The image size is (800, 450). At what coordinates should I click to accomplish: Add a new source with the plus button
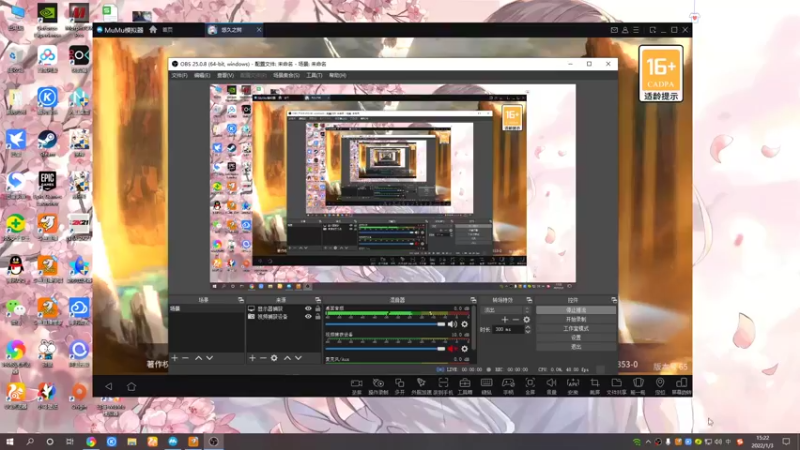click(x=252, y=358)
